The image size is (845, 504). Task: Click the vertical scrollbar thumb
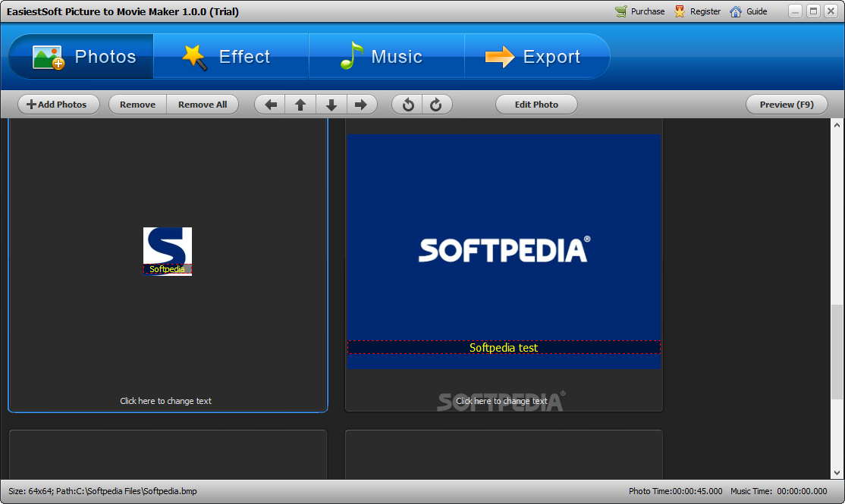[x=837, y=352]
